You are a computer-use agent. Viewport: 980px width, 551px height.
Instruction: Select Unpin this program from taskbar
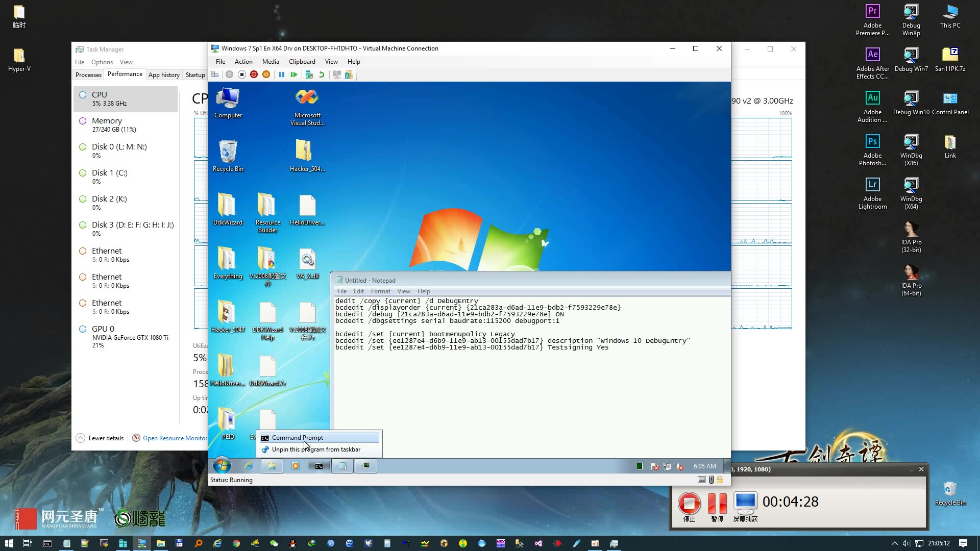pos(316,449)
